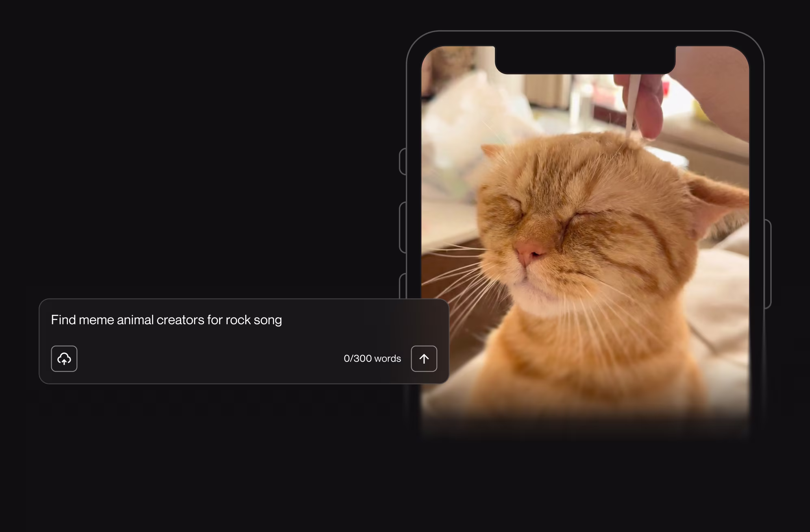Click the phone's notch at top
810x532 pixels.
tap(585, 60)
